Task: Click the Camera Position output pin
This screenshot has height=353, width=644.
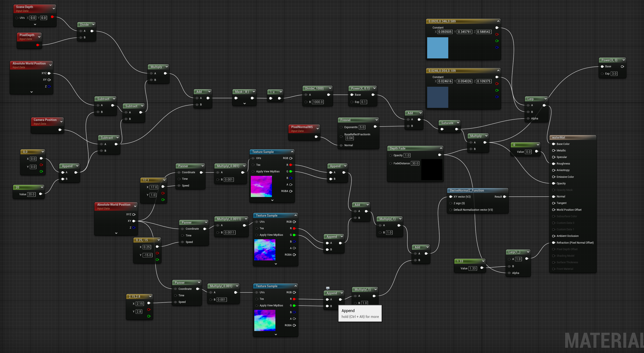Action: tap(60, 130)
